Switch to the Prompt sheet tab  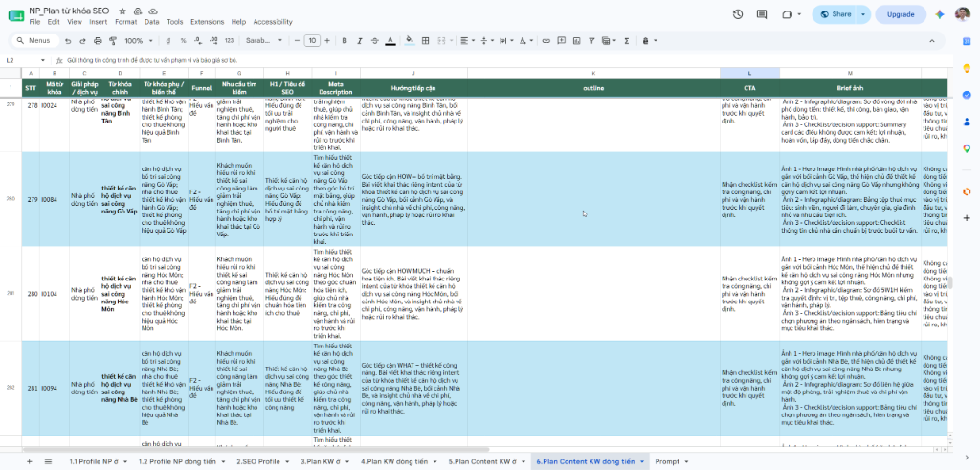[x=667, y=462]
